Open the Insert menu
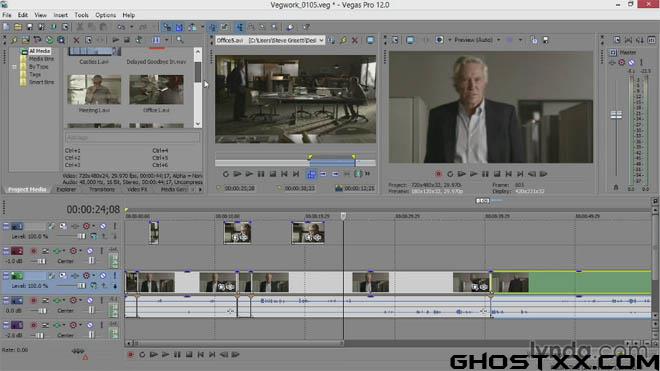Viewport: 660px width, 371px height. click(60, 15)
